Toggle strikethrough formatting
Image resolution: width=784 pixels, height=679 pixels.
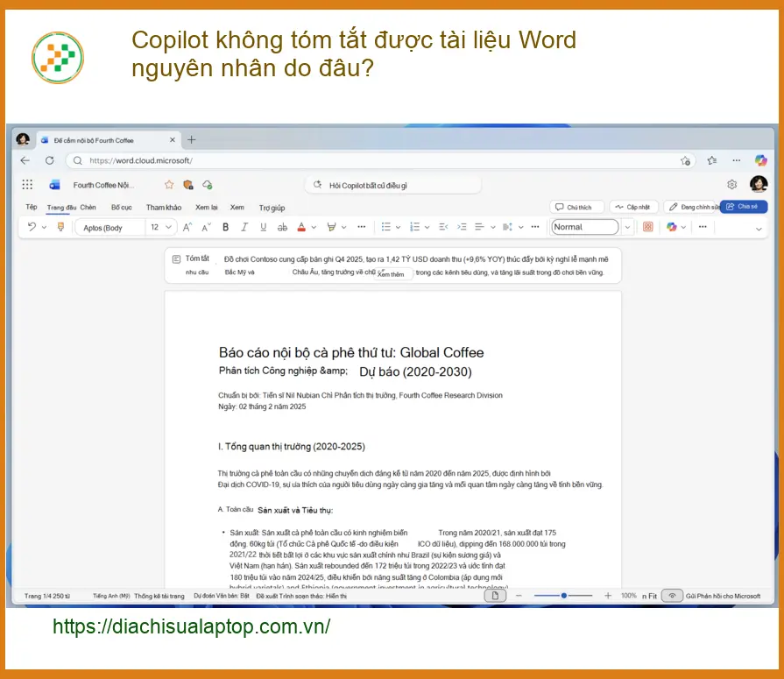click(282, 228)
